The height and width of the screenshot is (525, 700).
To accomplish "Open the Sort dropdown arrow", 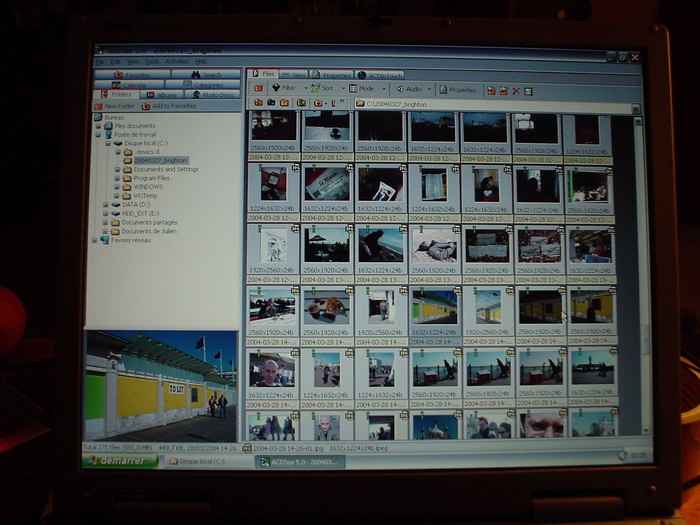I will [x=343, y=89].
